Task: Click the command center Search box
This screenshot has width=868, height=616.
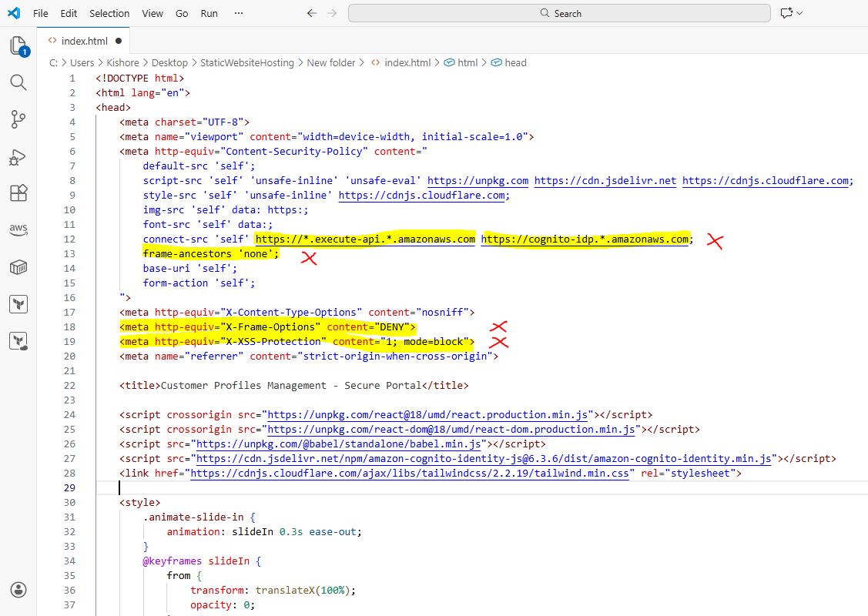Action: pyautogui.click(x=559, y=13)
